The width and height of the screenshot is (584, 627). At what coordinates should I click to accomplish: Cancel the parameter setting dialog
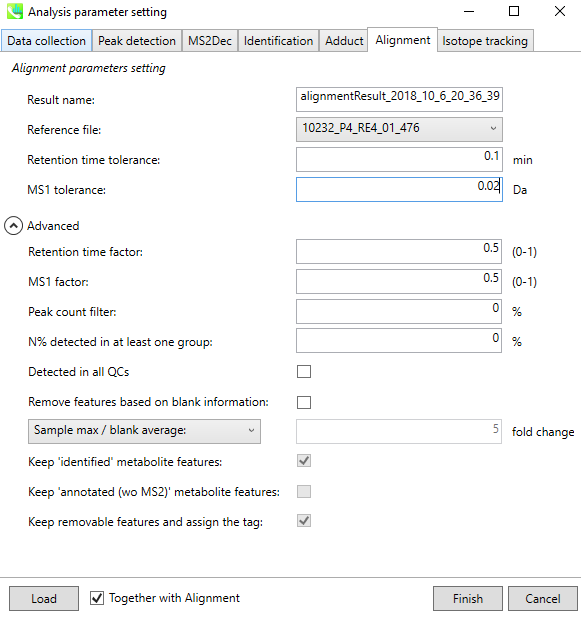click(x=543, y=599)
